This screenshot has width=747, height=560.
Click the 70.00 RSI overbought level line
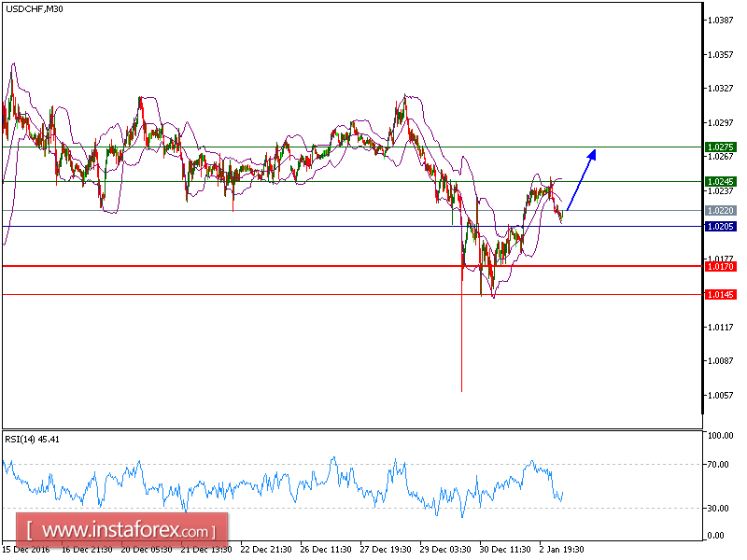coord(280,464)
